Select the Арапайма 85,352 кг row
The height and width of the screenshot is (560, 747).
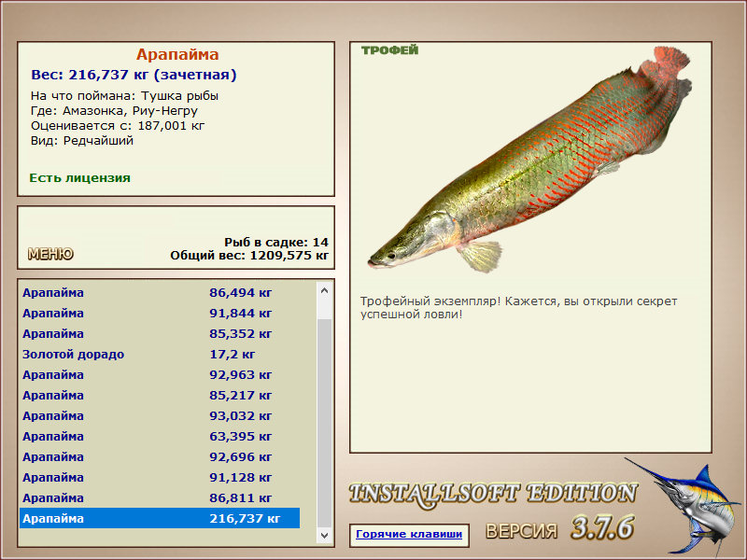point(160,334)
